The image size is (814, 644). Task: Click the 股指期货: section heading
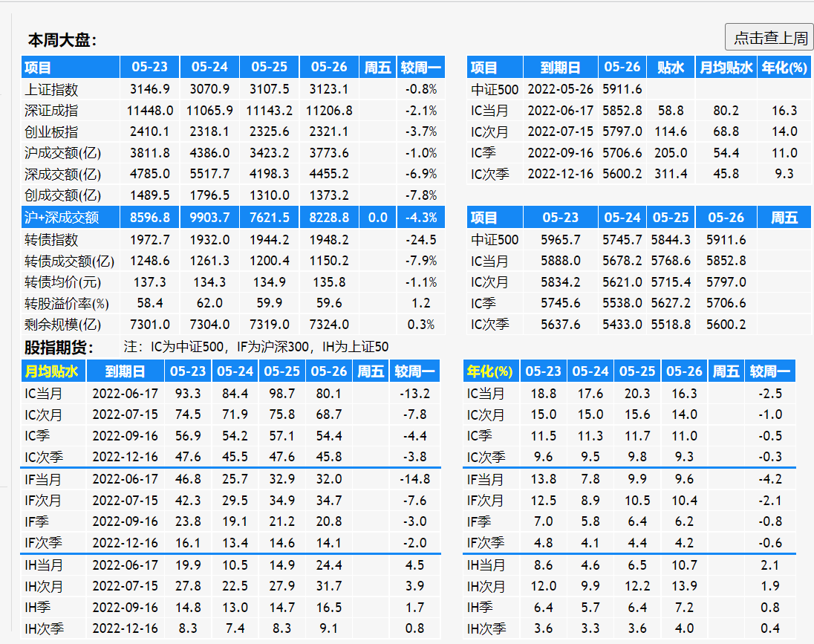point(59,348)
